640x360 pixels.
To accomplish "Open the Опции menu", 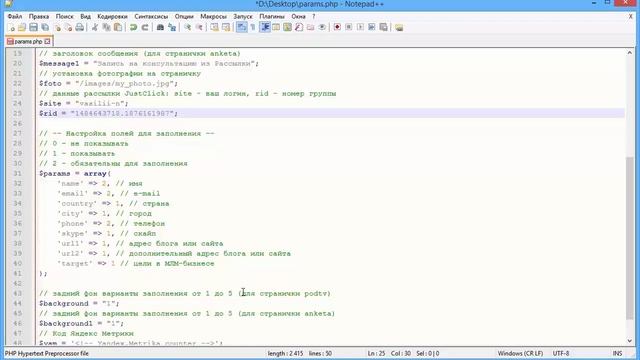I will 184,16.
